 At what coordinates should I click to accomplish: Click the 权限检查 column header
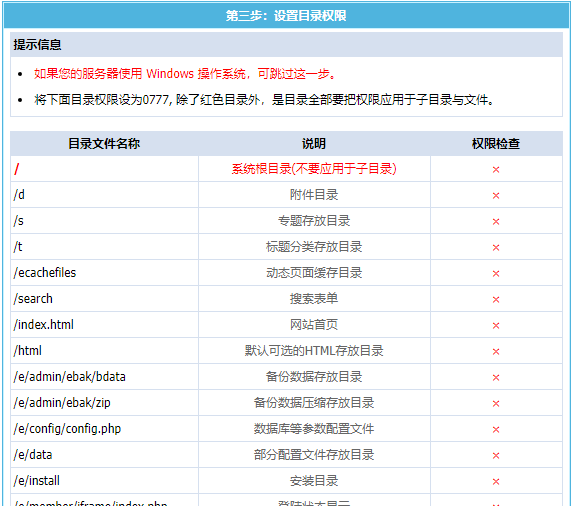click(x=496, y=144)
